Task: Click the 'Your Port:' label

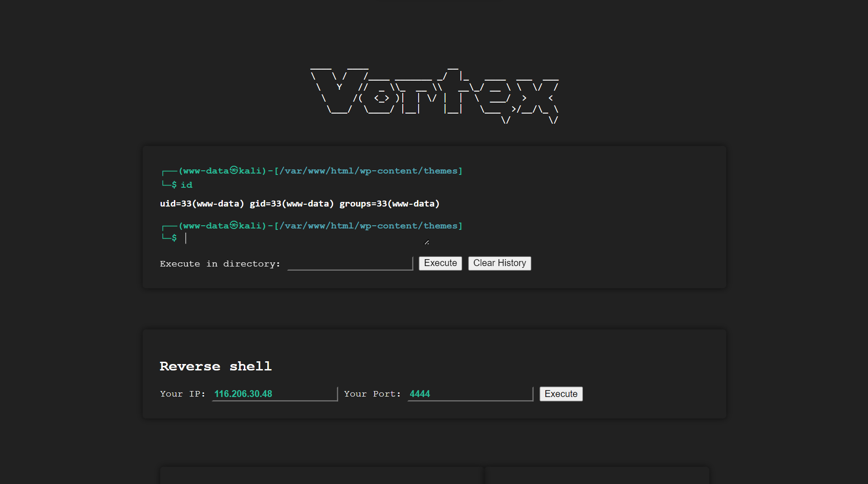Action: 372,394
